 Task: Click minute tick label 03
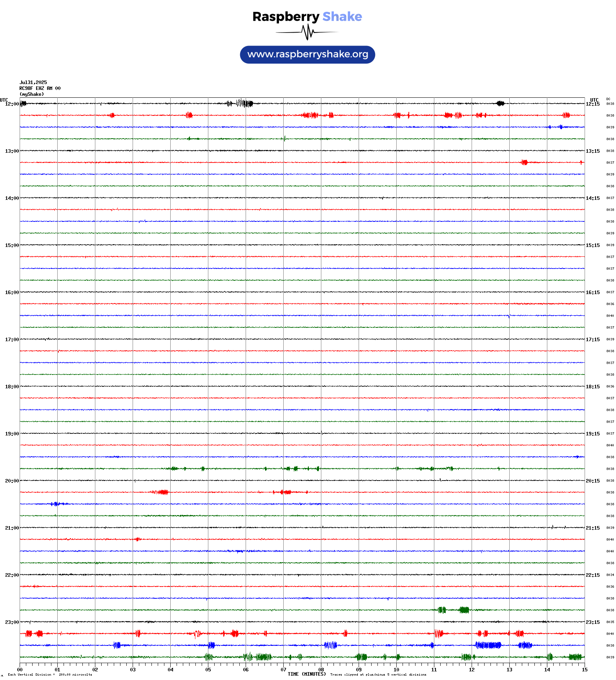pyautogui.click(x=133, y=670)
